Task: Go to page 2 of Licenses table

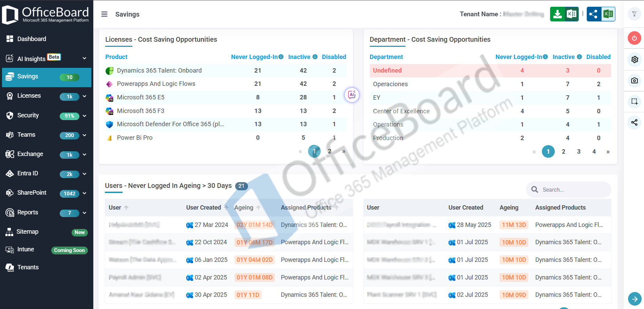Action: coord(329,151)
